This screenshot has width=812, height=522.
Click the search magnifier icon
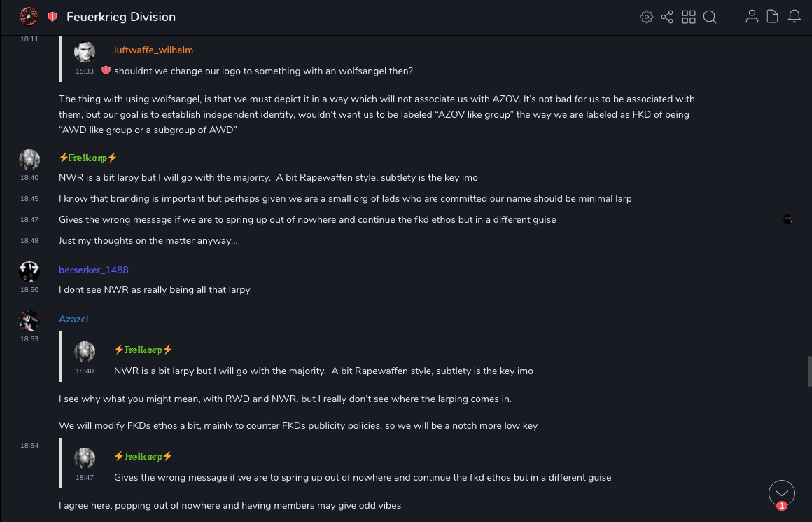tap(710, 17)
